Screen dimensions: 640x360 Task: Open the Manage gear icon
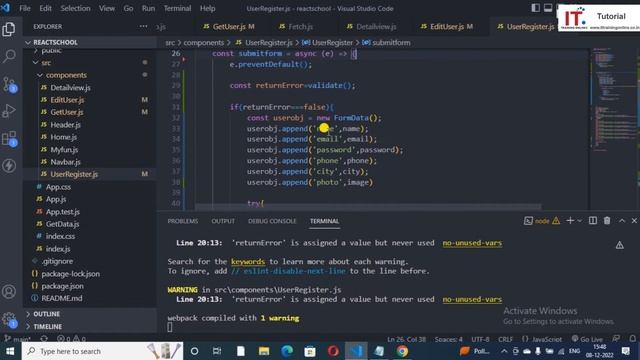tap(9, 319)
